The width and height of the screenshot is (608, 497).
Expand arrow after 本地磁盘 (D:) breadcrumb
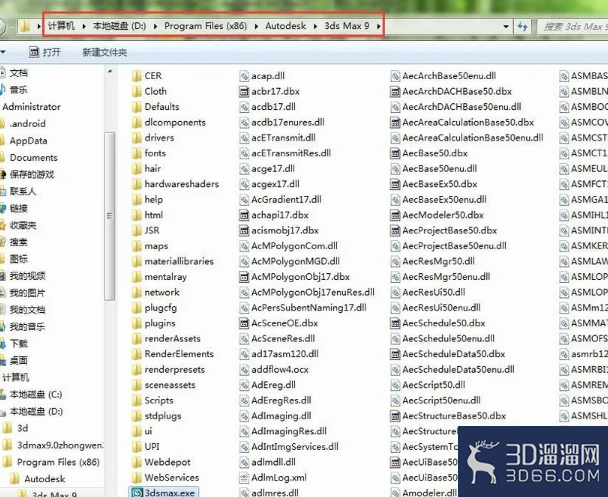(155, 26)
